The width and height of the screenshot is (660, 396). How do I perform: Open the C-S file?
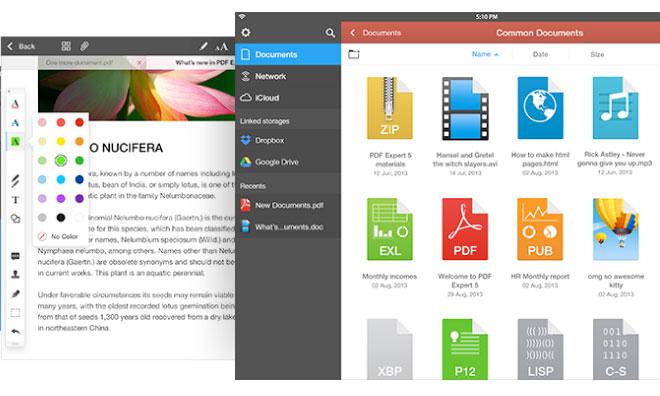(615, 349)
